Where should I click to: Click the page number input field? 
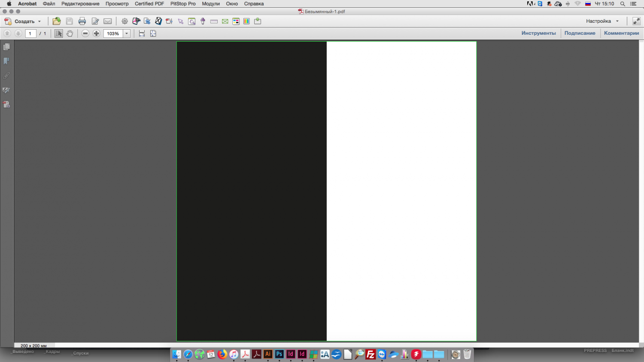tap(30, 33)
